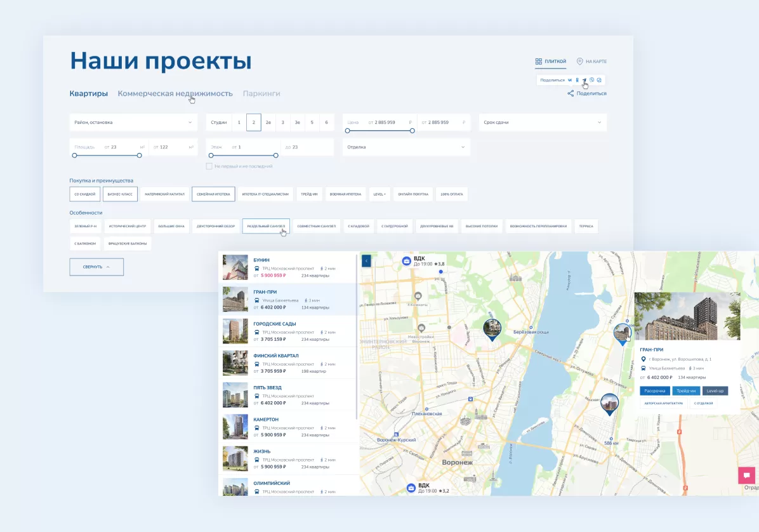Open the «Срок сдачи» dropdown
The width and height of the screenshot is (759, 532).
(543, 123)
